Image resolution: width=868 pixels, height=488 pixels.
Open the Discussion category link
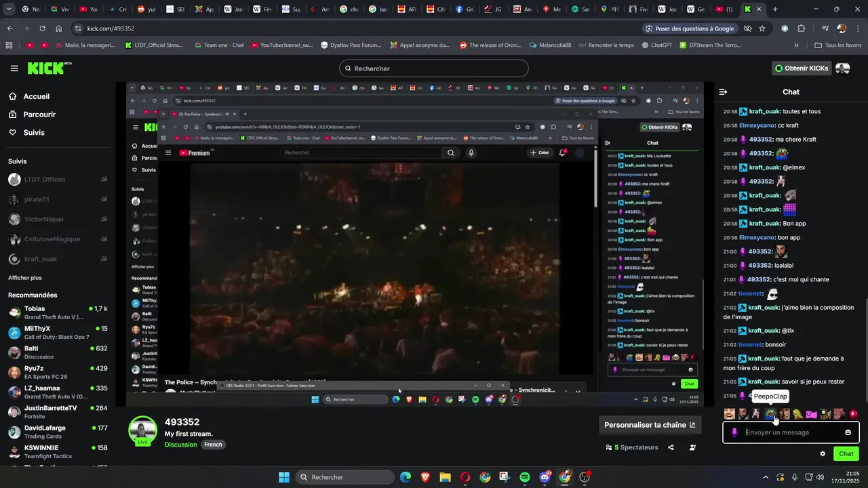pyautogui.click(x=180, y=445)
